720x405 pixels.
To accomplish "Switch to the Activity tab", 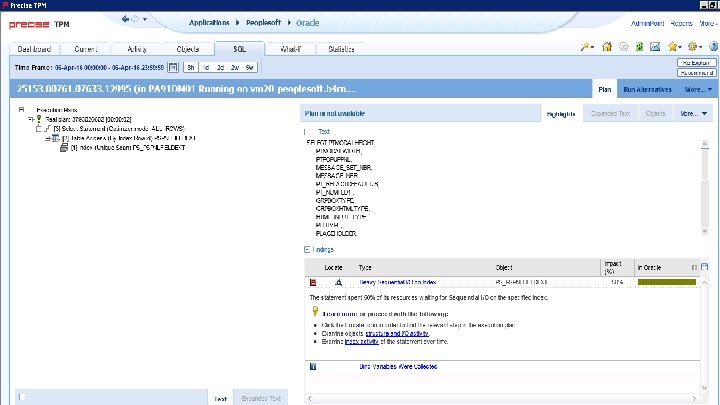I will (x=136, y=49).
